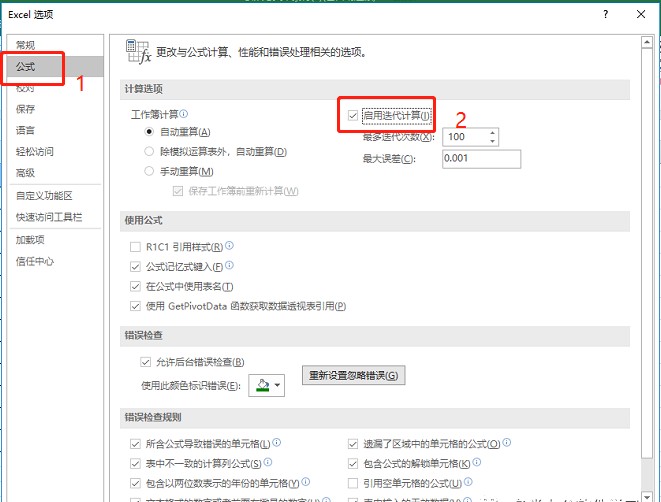This screenshot has height=502, width=661.
Task: Enable 引用空单元格的公式 checkbox
Action: (353, 483)
